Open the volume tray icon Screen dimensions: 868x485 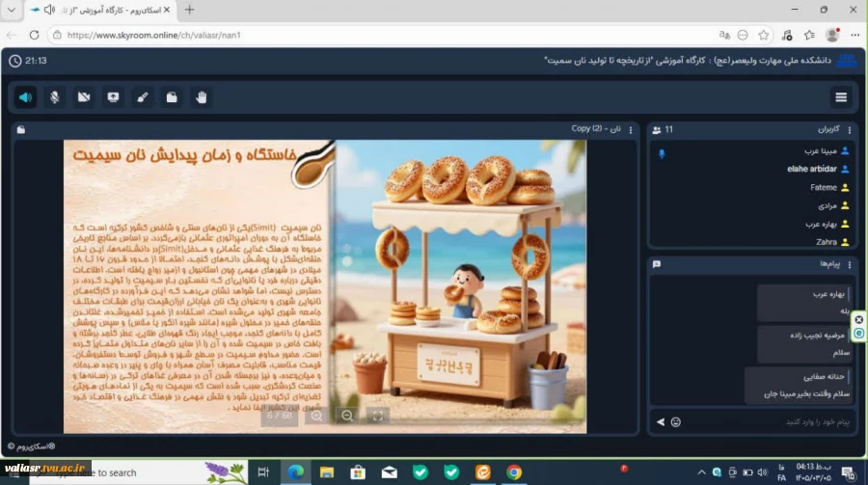tap(762, 472)
